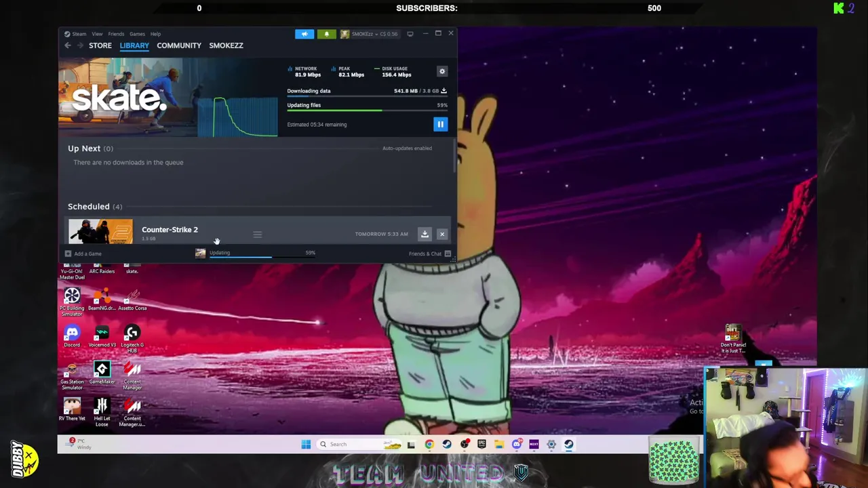Open Discord desktop shortcut

(72, 335)
